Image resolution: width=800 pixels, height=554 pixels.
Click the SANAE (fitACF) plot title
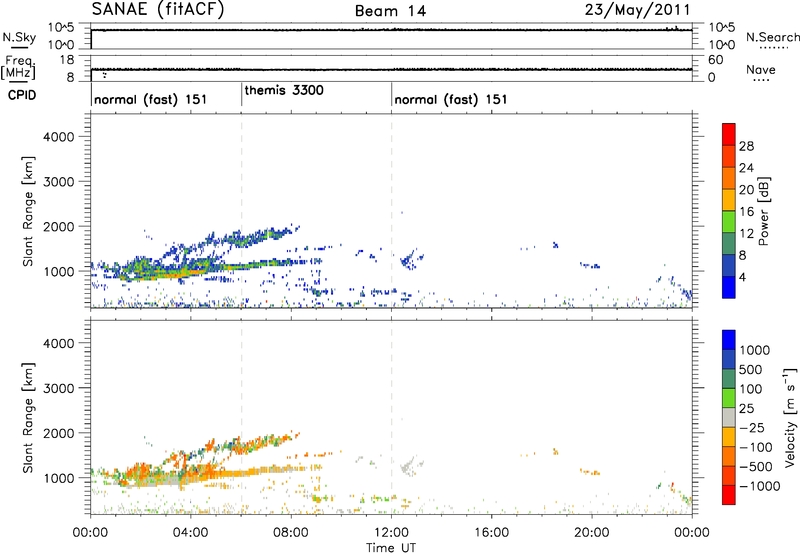click(x=158, y=9)
